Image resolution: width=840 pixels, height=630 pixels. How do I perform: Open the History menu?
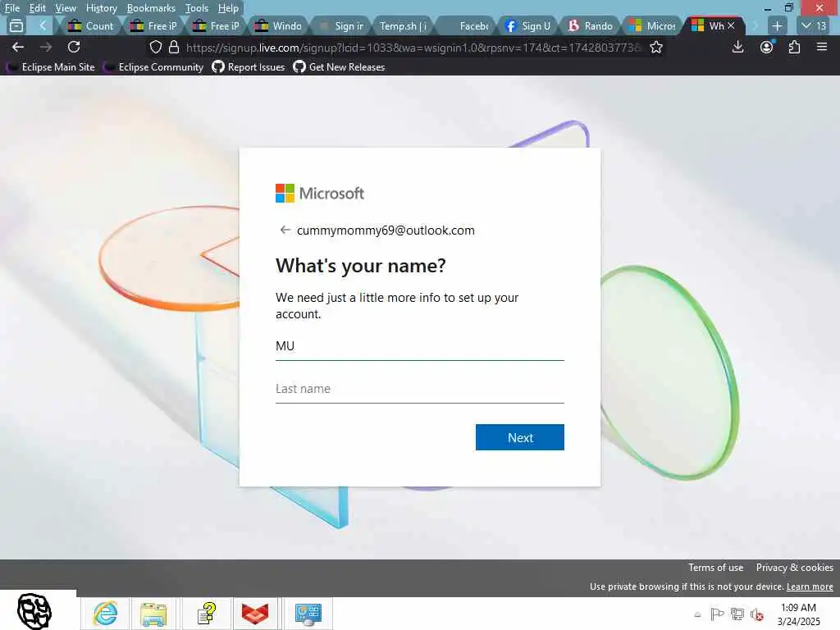(101, 8)
